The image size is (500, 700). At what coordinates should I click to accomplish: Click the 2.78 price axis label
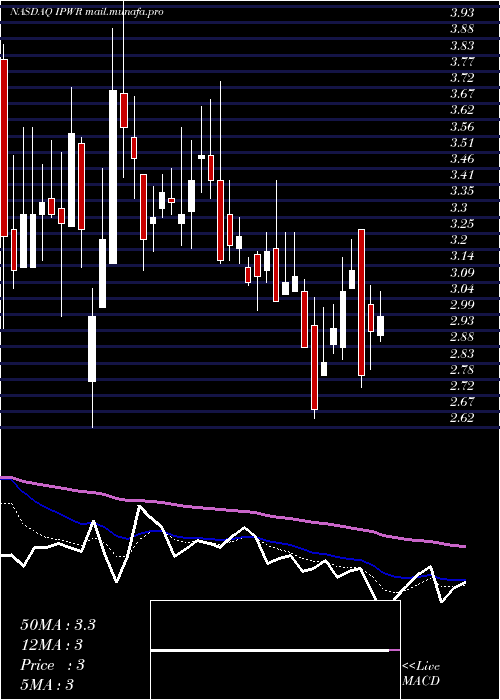[462, 370]
